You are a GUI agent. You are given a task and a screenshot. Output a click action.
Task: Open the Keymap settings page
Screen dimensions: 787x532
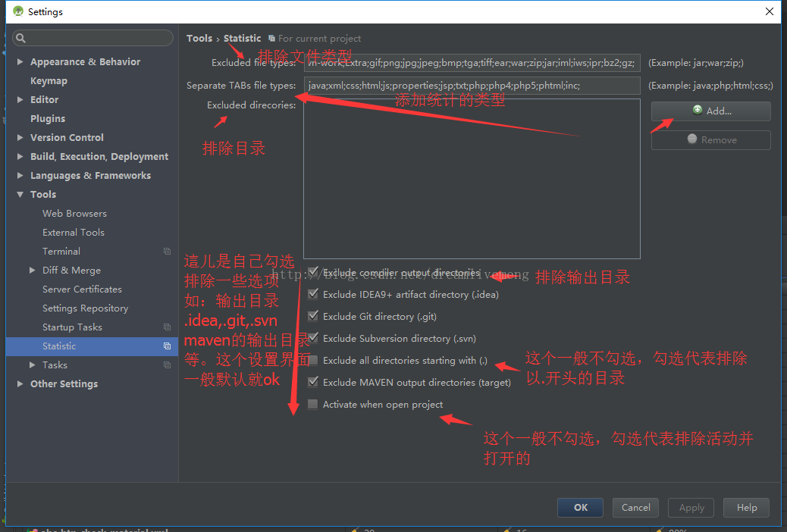49,81
